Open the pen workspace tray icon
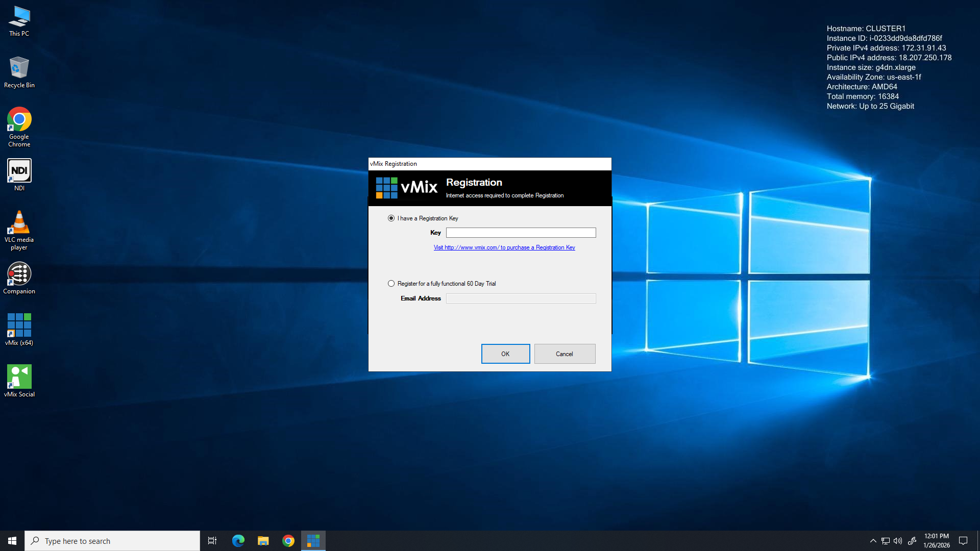 point(912,541)
